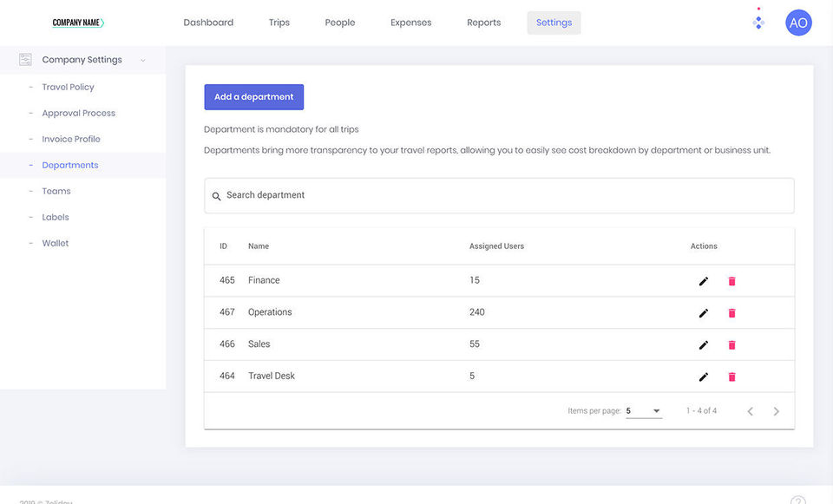Switch to the Expenses tab
Screen dimensions: 833x504
410,23
